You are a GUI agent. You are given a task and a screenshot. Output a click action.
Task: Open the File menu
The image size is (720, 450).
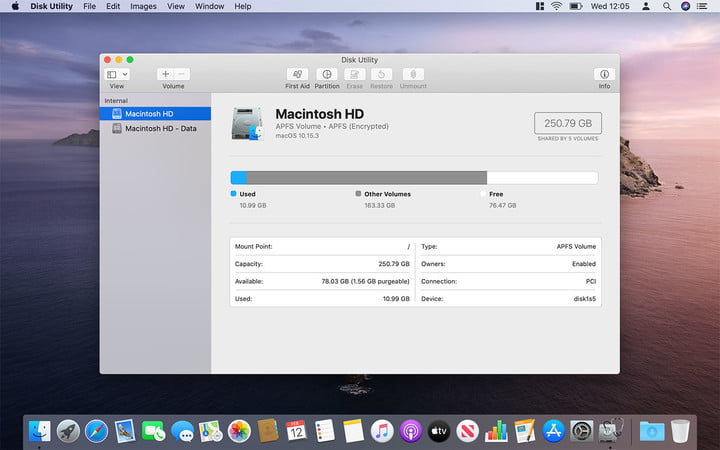(90, 6)
